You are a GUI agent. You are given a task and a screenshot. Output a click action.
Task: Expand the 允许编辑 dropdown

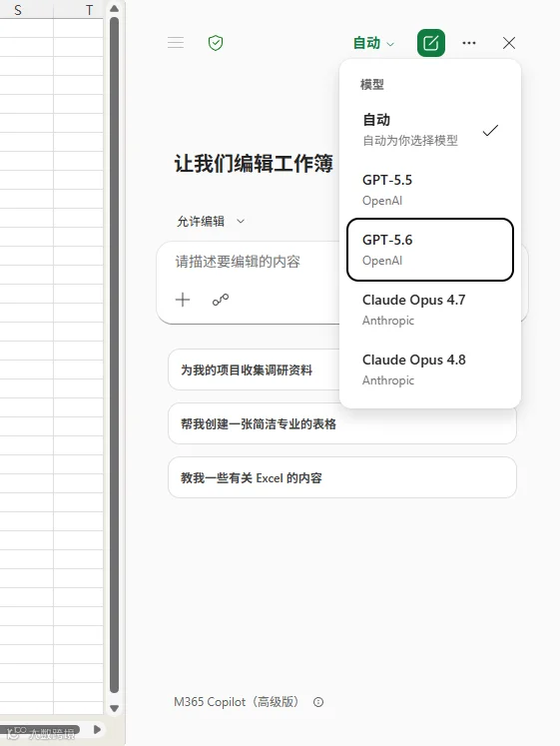pos(211,222)
